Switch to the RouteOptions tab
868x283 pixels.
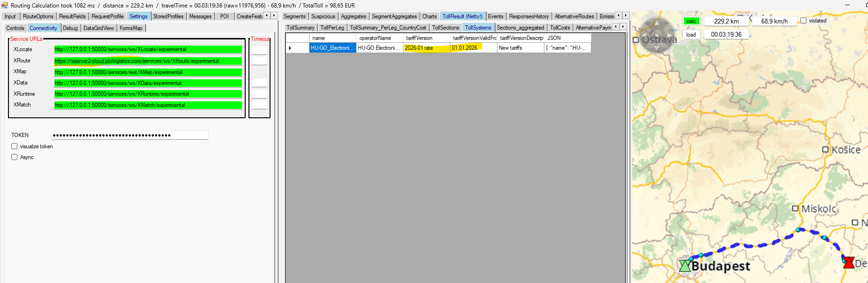tap(38, 16)
